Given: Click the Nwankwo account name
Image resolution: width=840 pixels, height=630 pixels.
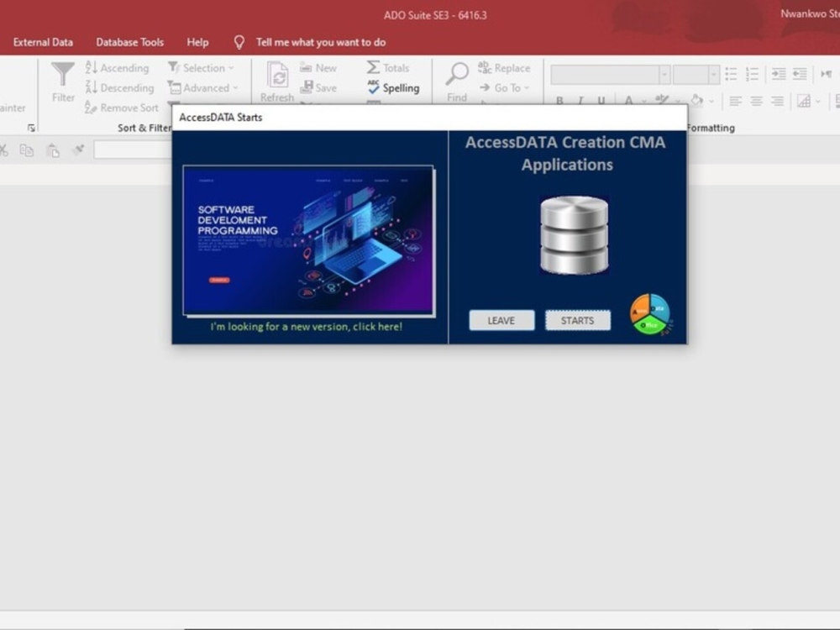Looking at the screenshot, I should pos(810,14).
